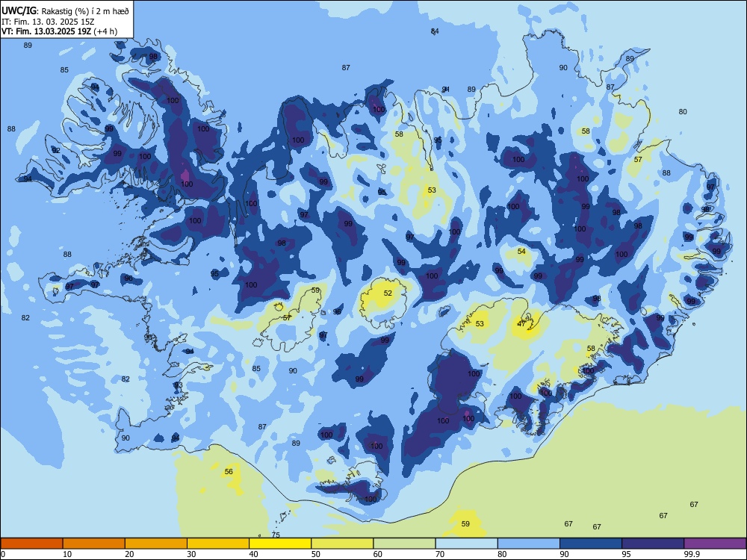Click the humidity value 54 on the map
This screenshot has width=747, height=560.
coord(521,252)
